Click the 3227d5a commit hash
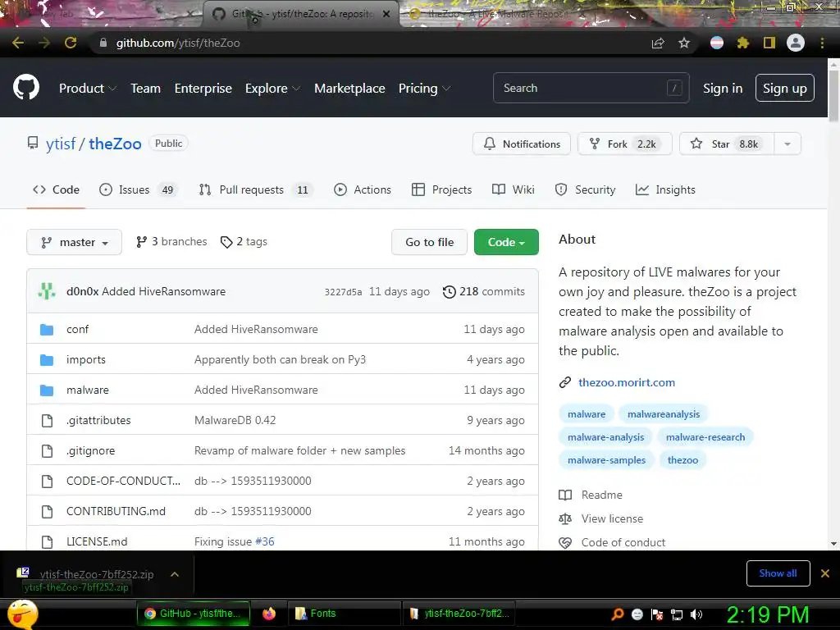The height and width of the screenshot is (630, 840). point(343,292)
